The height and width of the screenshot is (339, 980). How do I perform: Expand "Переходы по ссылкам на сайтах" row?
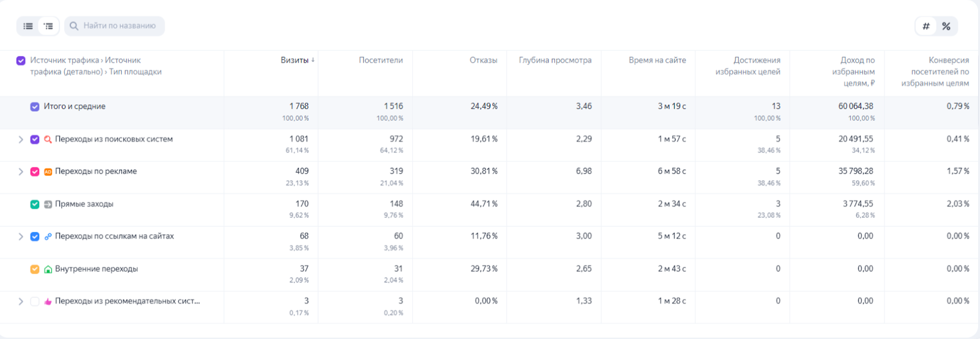point(21,237)
